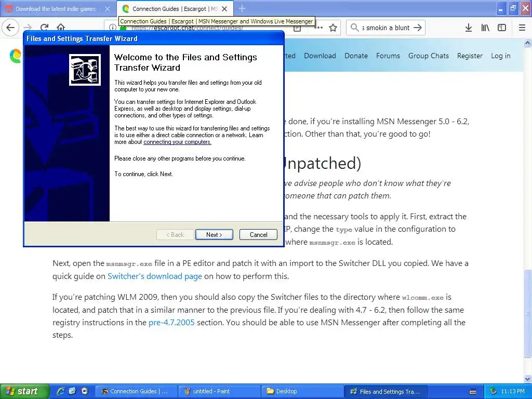
Task: Click the page scrollbar down arrow
Action: pyautogui.click(x=527, y=379)
